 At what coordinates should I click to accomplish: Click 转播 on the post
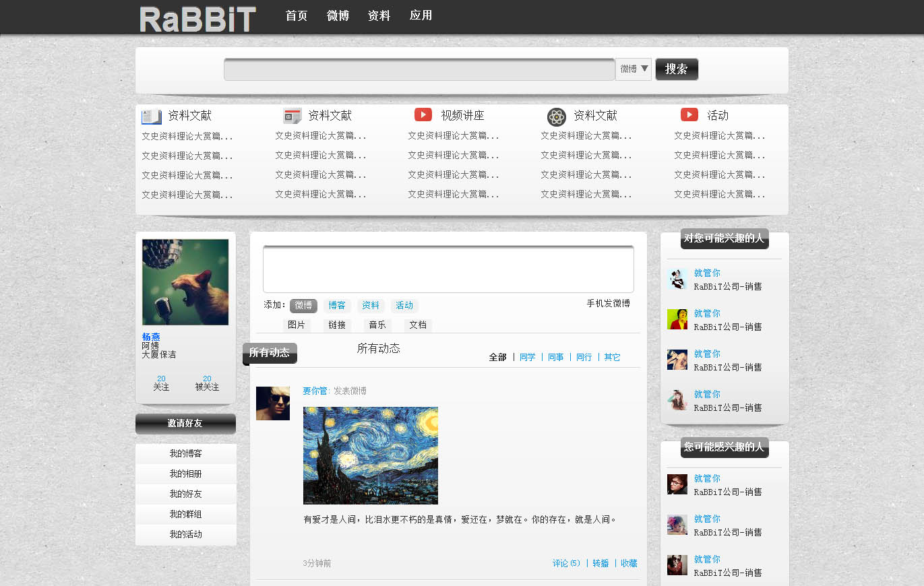600,564
